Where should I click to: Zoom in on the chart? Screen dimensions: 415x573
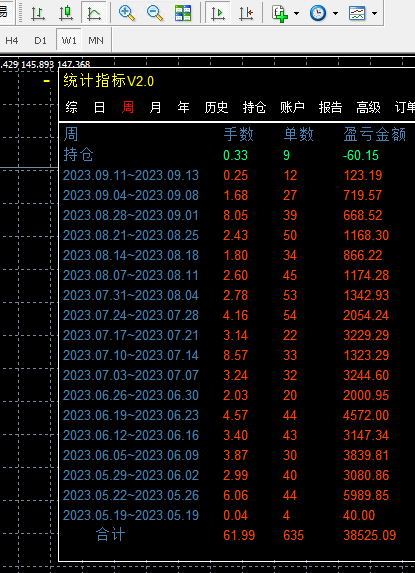point(127,13)
